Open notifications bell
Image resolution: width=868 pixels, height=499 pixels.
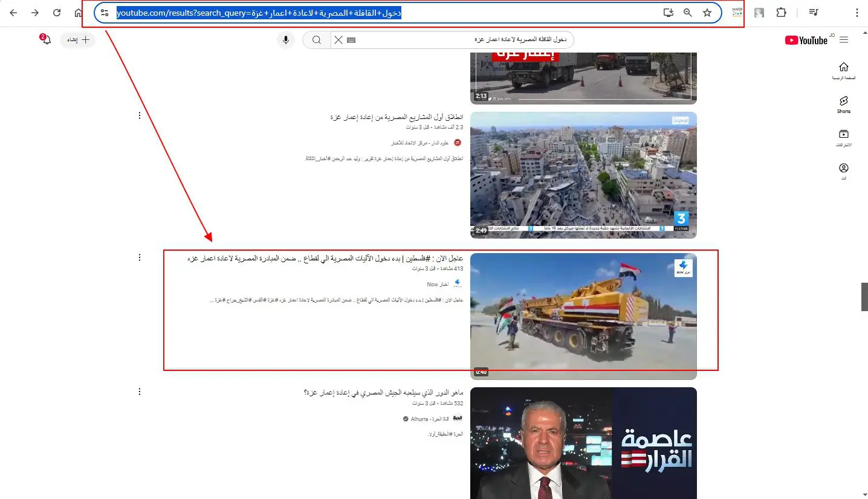(47, 40)
